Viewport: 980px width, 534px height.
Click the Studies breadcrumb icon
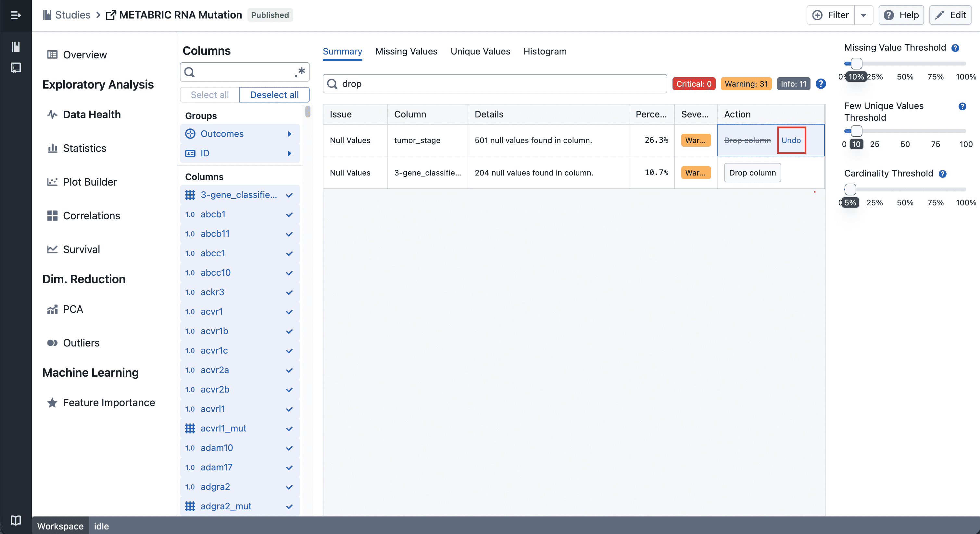click(x=47, y=15)
